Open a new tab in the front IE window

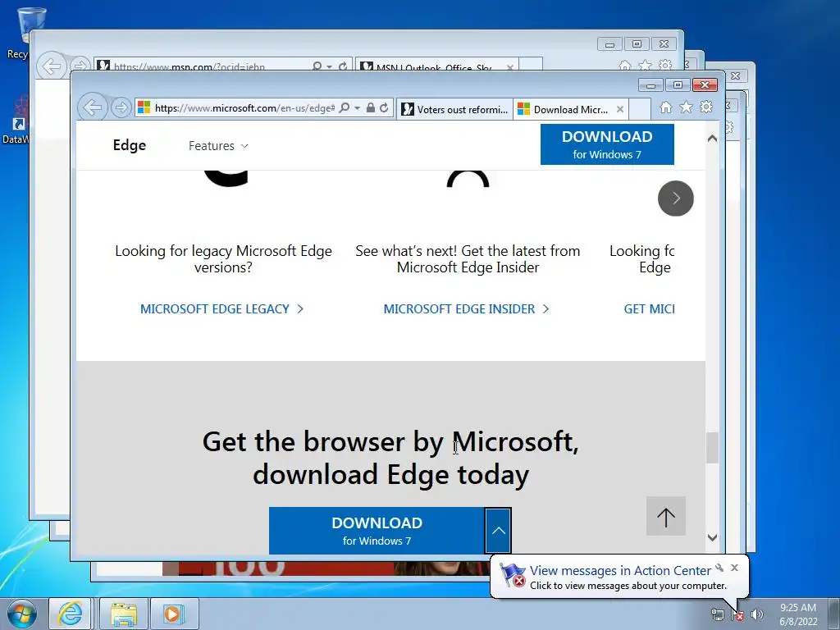coord(640,109)
